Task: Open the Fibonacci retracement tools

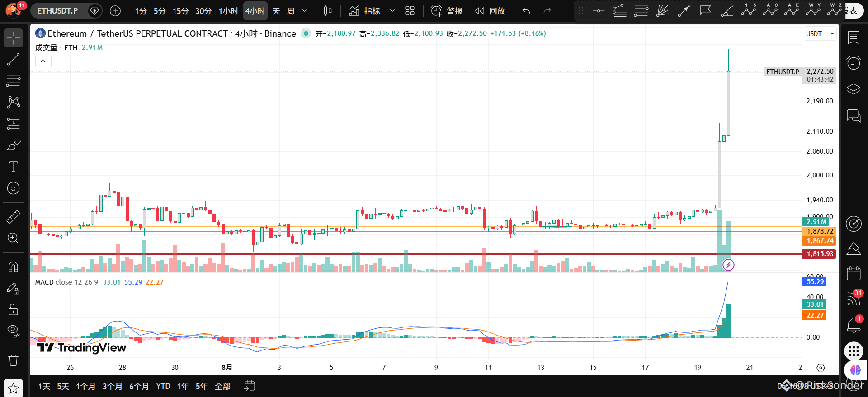Action: tap(14, 81)
